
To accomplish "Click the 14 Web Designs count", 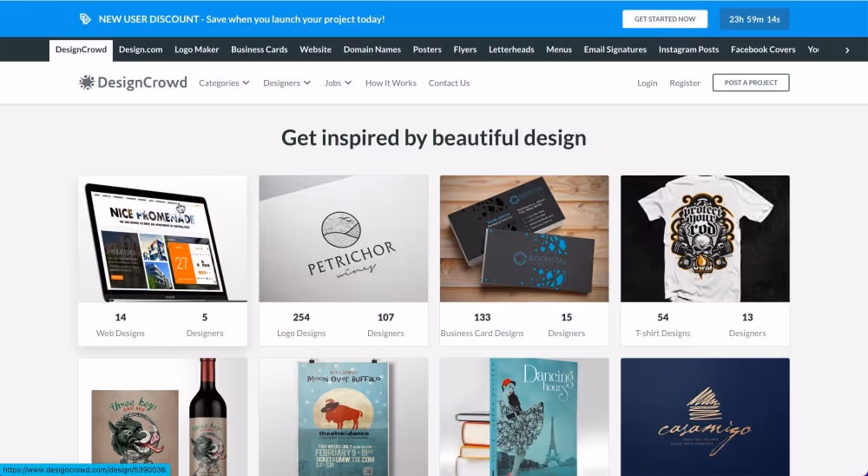I will click(x=120, y=325).
